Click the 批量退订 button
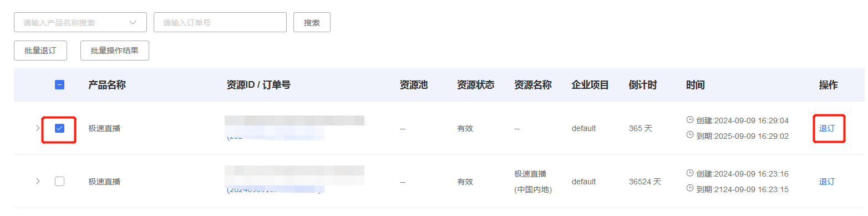The width and height of the screenshot is (868, 216). tap(40, 51)
